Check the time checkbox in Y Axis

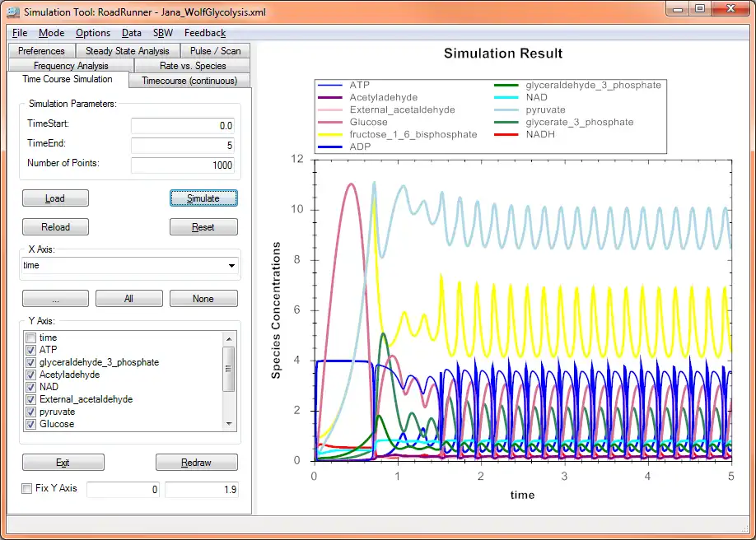(30, 337)
